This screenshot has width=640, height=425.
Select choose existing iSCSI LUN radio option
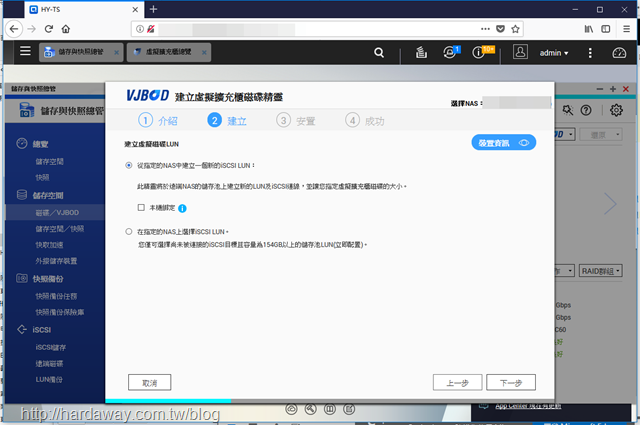(x=129, y=231)
